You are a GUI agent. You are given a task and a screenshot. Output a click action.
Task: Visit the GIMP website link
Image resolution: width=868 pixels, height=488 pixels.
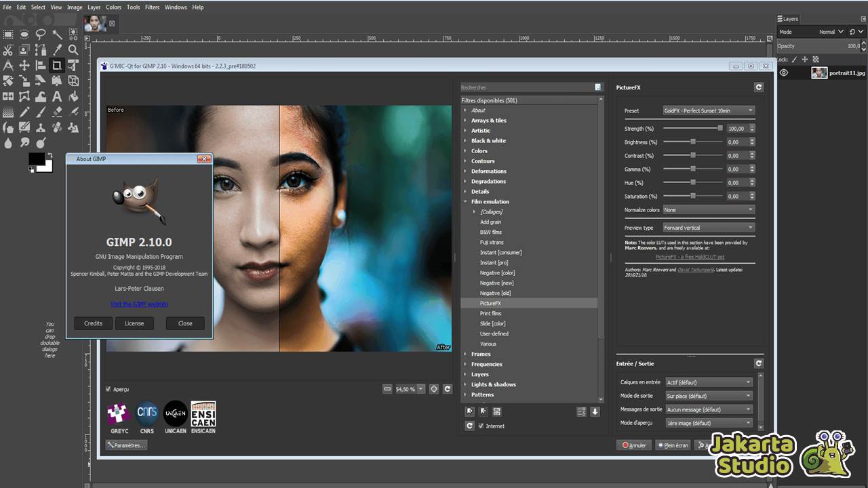(139, 304)
